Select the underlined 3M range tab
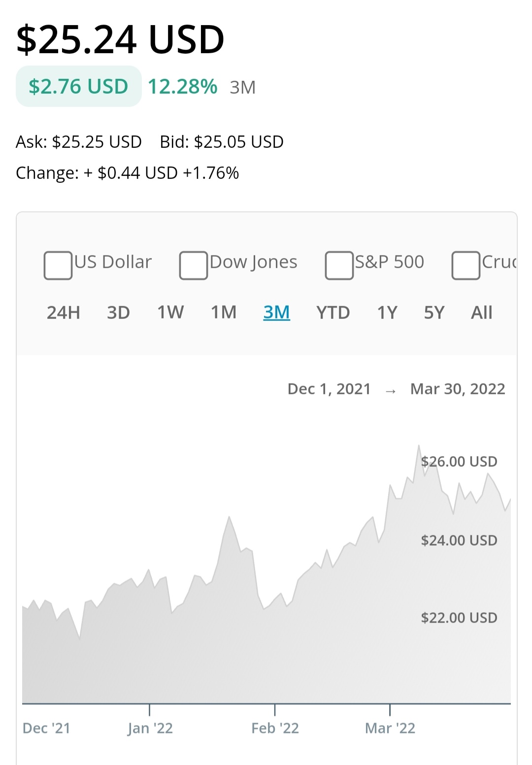Image resolution: width=532 pixels, height=765 pixels. [x=277, y=313]
